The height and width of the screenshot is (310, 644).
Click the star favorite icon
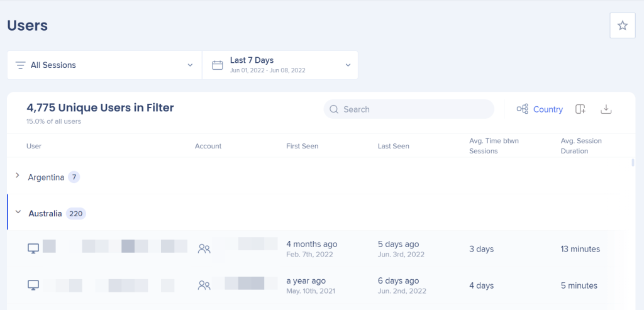click(623, 26)
